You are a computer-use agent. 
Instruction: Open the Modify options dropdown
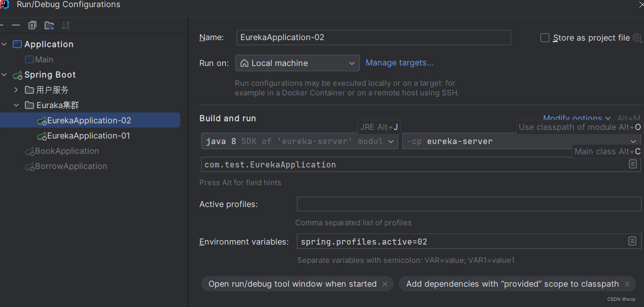point(577,118)
